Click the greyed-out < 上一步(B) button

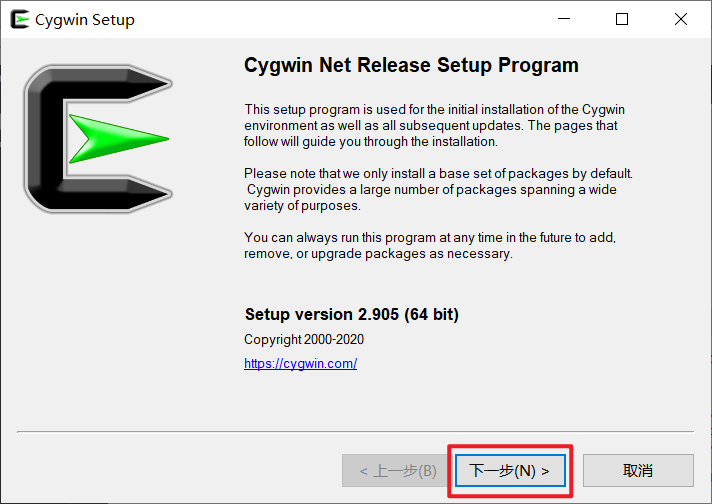pos(397,470)
